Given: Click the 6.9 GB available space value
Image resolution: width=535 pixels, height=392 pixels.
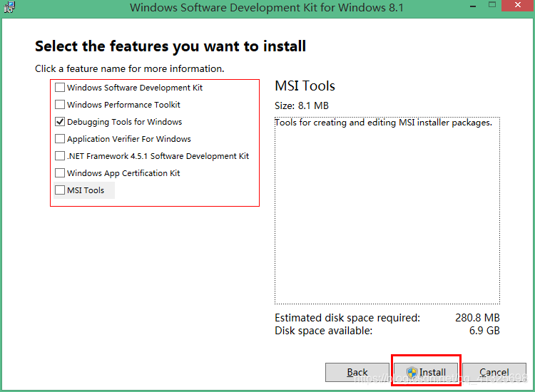Looking at the screenshot, I should (484, 331).
